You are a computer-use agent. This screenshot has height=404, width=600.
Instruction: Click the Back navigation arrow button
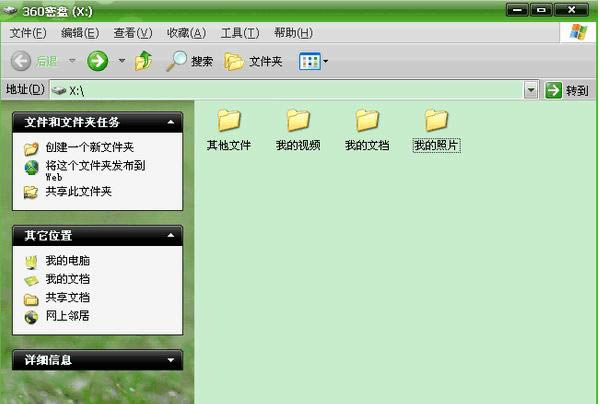point(34,62)
